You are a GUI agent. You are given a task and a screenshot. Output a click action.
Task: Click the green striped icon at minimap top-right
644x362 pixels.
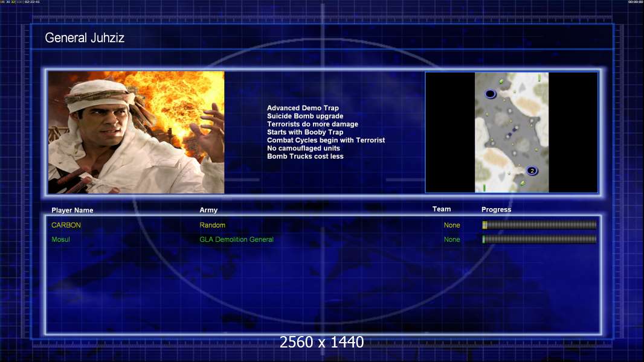pos(539,78)
